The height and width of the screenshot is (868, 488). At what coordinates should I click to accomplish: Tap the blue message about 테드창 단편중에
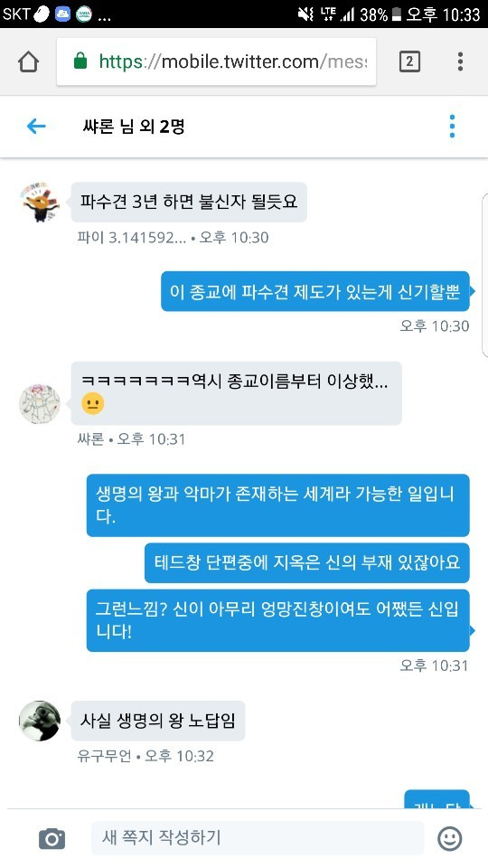(x=307, y=563)
